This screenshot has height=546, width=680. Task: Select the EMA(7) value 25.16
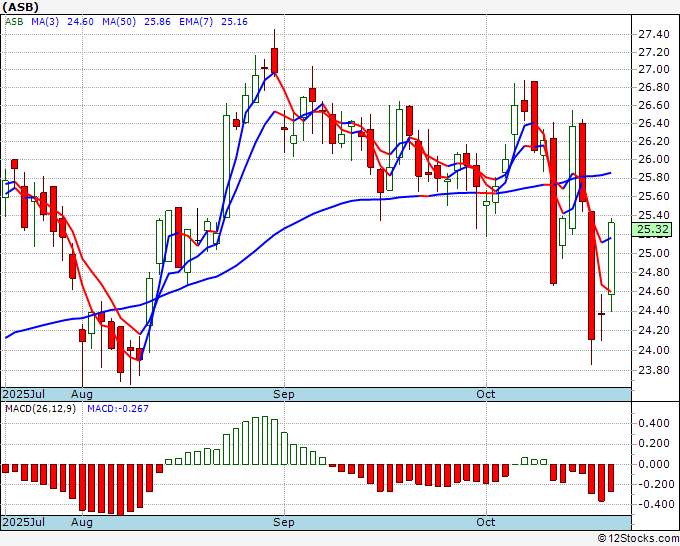[234, 22]
